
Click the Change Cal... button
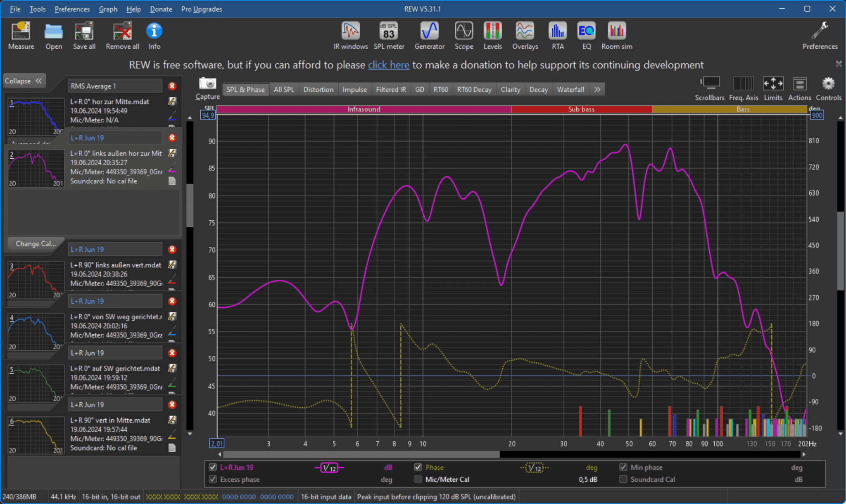[36, 244]
